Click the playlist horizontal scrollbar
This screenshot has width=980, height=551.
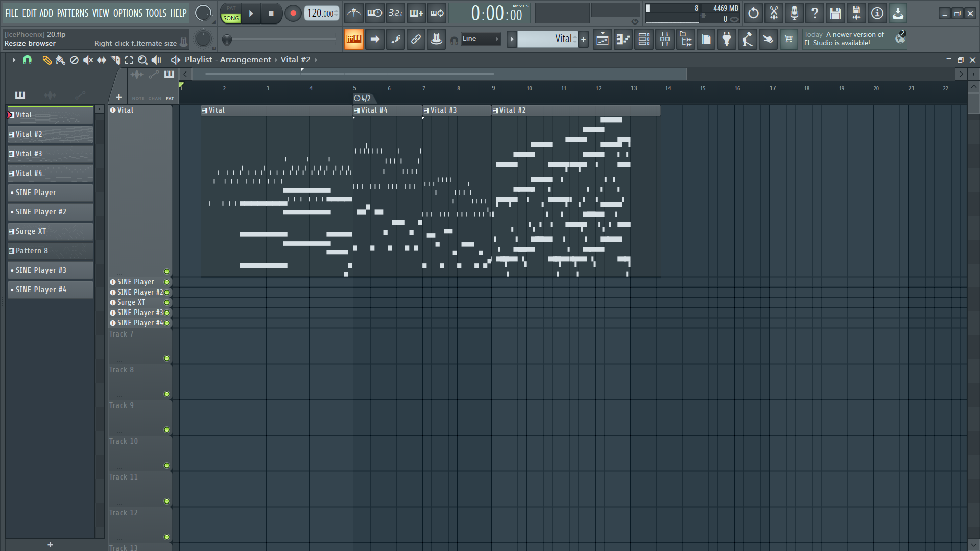439,74
